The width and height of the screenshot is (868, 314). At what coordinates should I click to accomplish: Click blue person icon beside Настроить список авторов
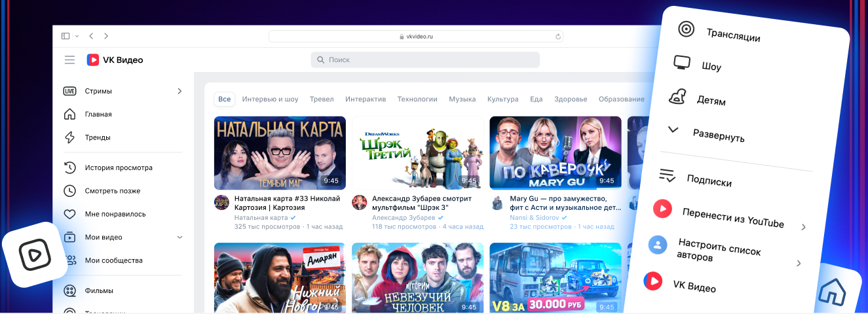[x=658, y=245]
